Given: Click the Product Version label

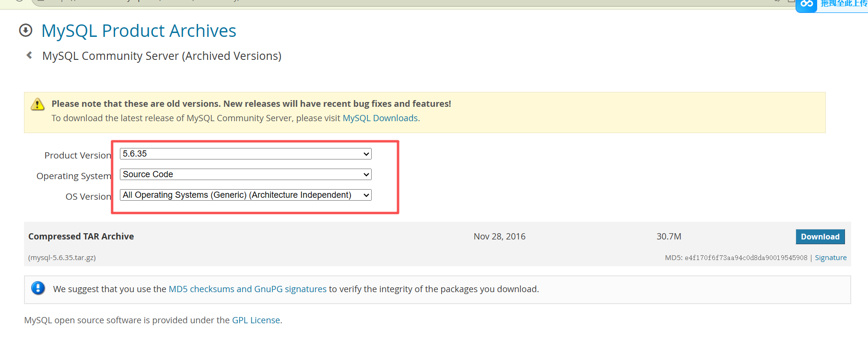Looking at the screenshot, I should 78,156.
